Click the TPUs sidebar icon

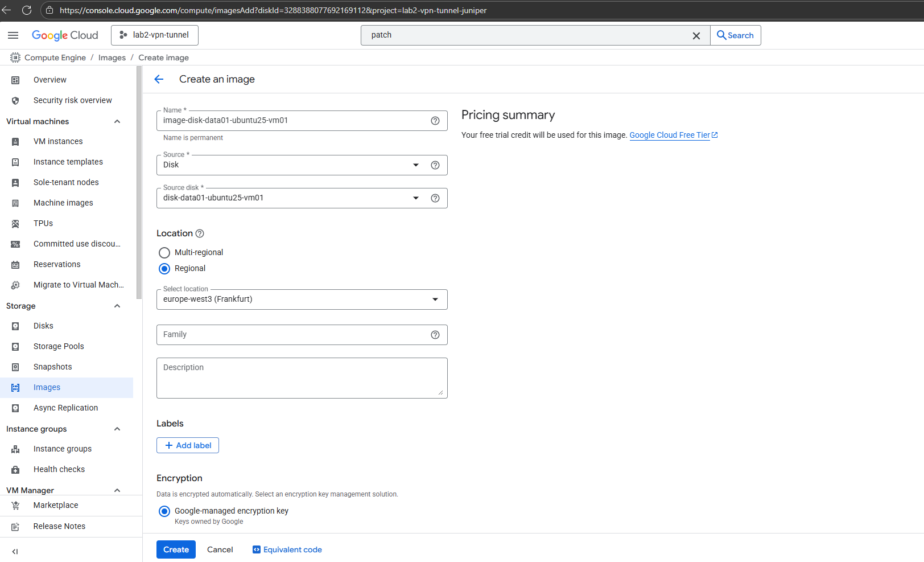click(x=15, y=224)
